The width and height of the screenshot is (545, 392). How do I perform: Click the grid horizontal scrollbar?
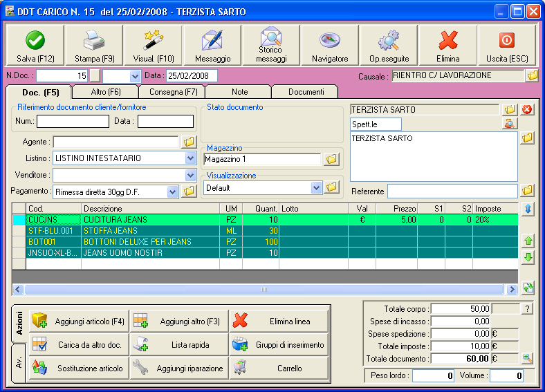[x=264, y=289]
